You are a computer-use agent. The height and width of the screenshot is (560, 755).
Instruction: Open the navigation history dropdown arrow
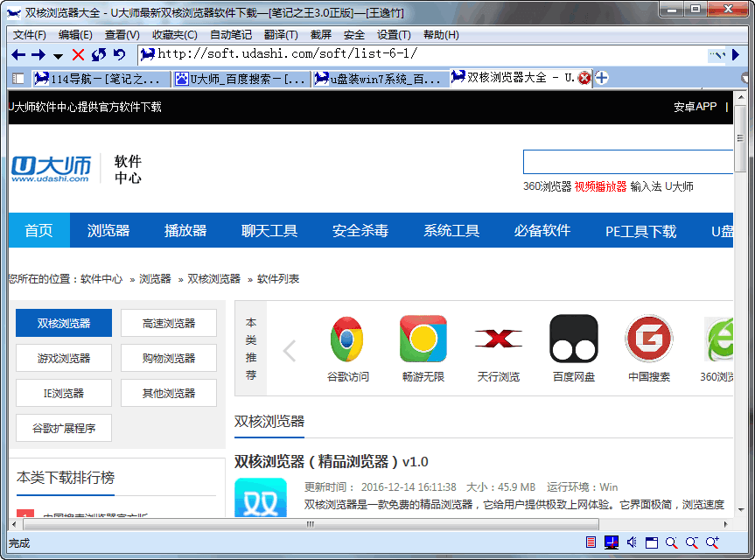click(58, 56)
